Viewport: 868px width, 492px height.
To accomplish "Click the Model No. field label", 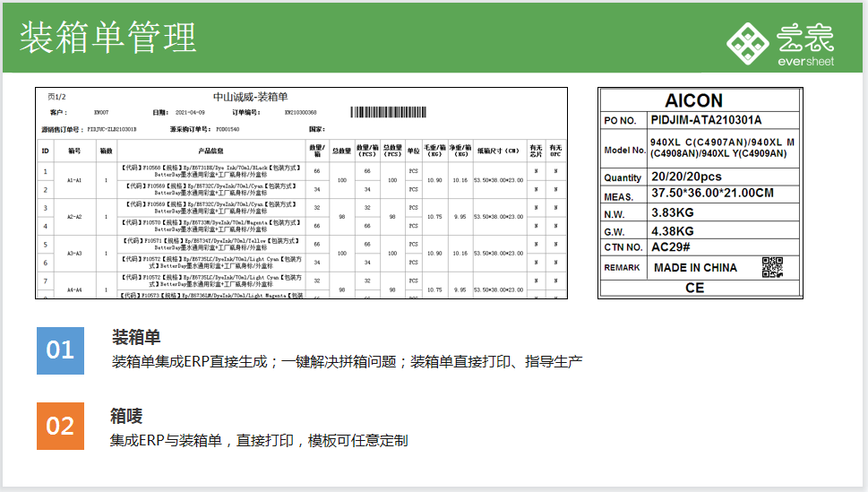I will (x=624, y=151).
